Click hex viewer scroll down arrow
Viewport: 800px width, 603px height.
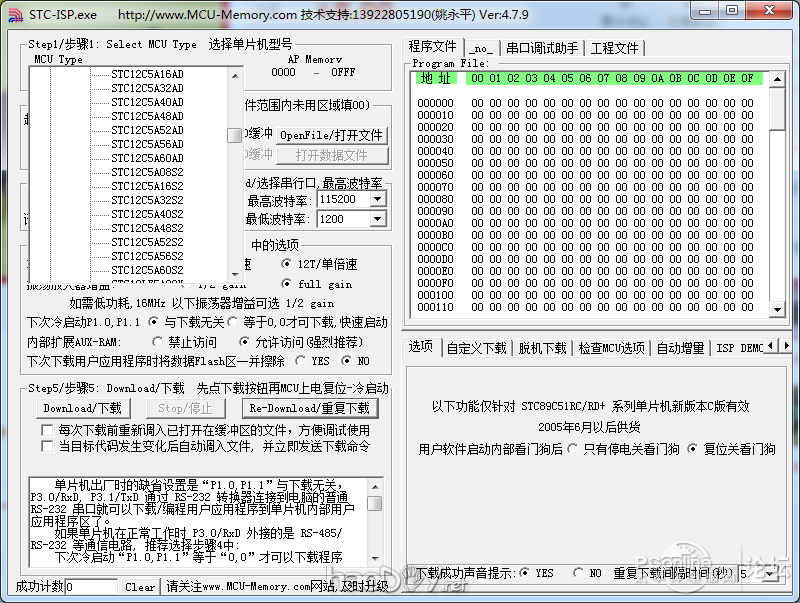coord(777,307)
